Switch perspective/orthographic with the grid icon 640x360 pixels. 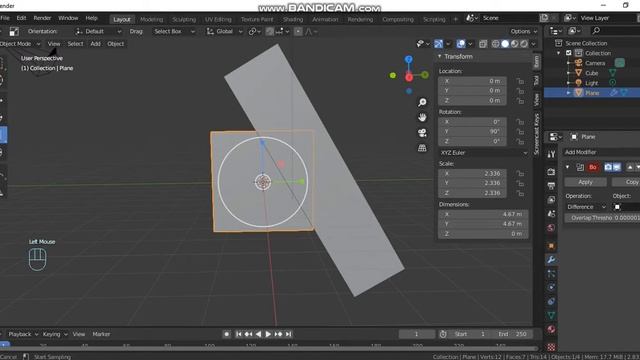pos(422,148)
